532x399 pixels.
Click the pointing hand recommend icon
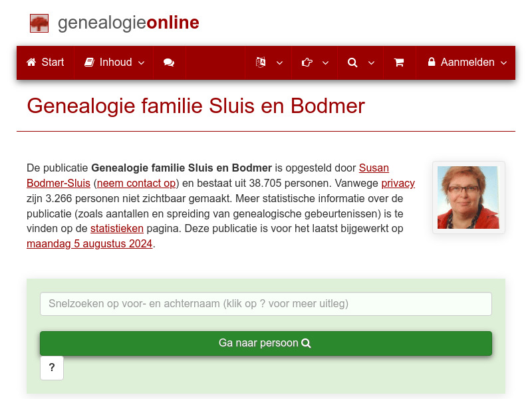(x=307, y=62)
